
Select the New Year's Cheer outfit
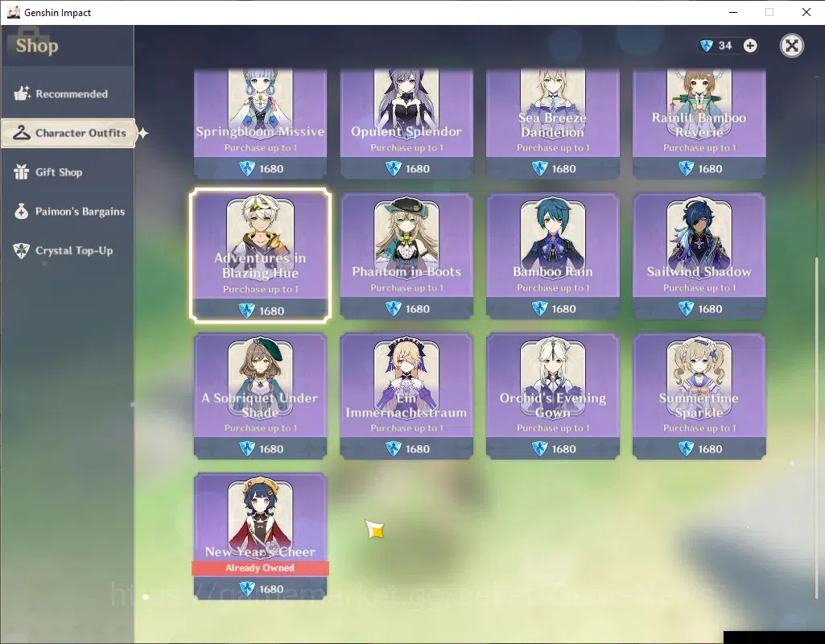point(261,535)
